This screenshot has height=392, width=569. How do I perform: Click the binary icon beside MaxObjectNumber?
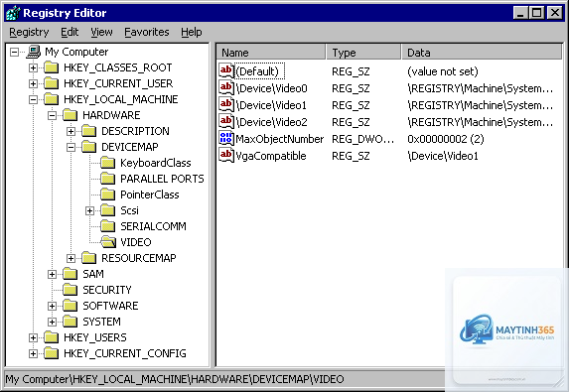coord(226,138)
